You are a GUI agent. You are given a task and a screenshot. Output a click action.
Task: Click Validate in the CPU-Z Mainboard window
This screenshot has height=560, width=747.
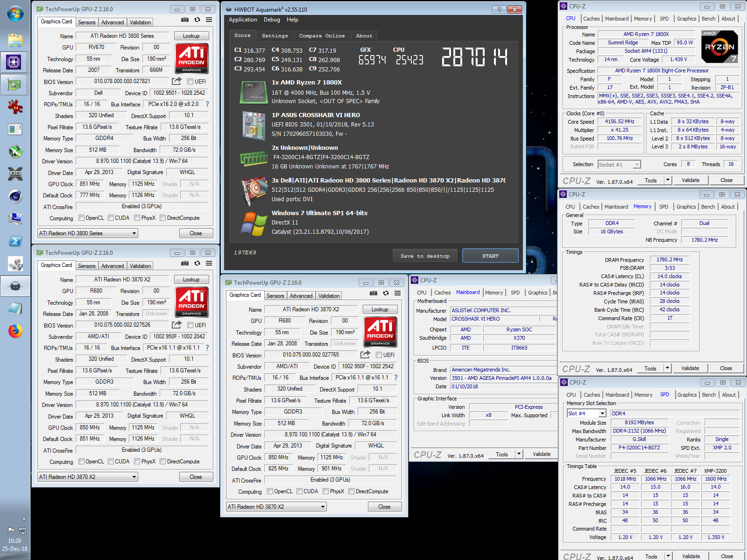(x=542, y=454)
